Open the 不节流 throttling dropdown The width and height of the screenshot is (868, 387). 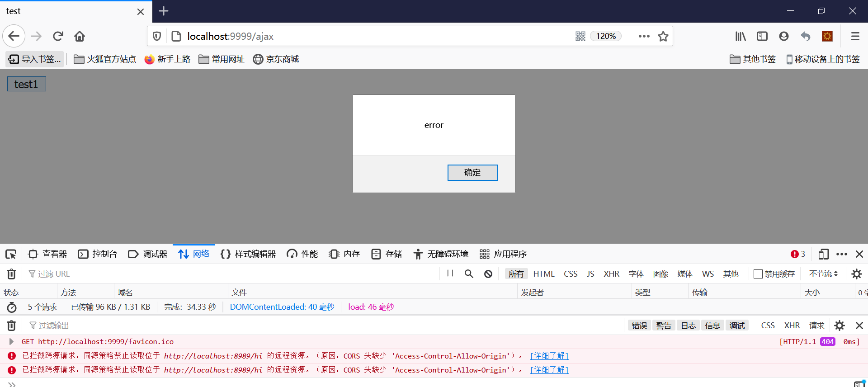pyautogui.click(x=823, y=274)
